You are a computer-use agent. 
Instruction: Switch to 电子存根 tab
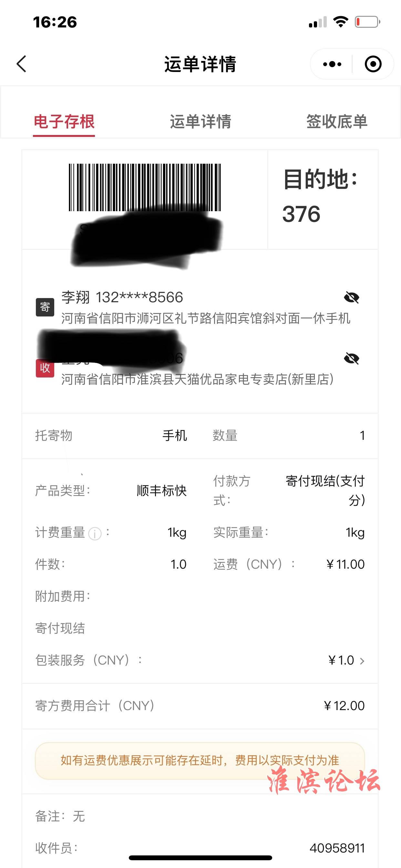coord(64,122)
